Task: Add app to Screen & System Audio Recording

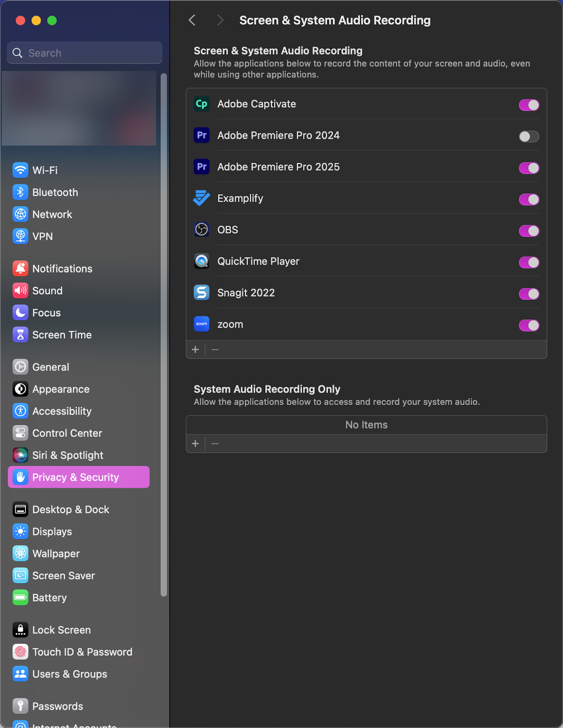Action: pyautogui.click(x=196, y=349)
